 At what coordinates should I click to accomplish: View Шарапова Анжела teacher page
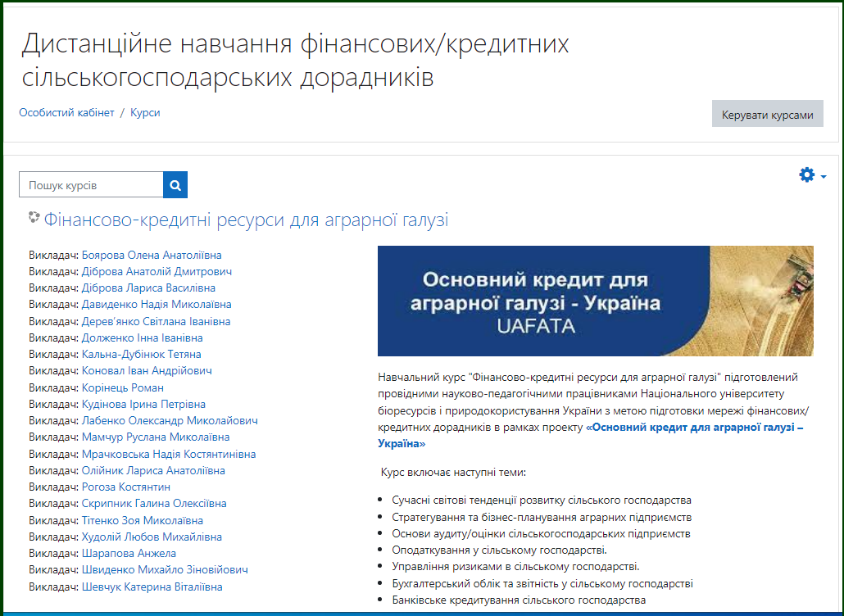pyautogui.click(x=129, y=553)
